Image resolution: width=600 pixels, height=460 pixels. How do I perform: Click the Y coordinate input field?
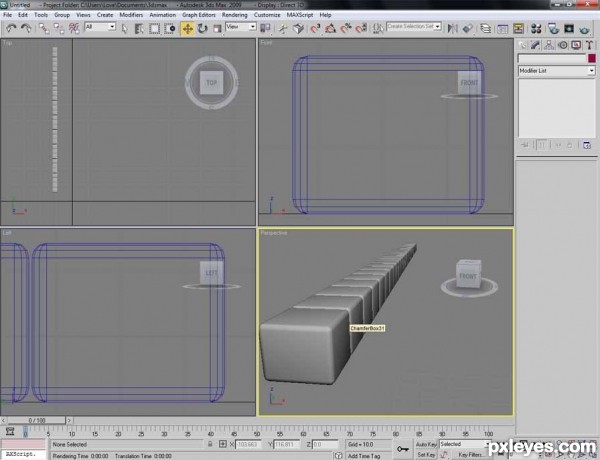tap(287, 444)
